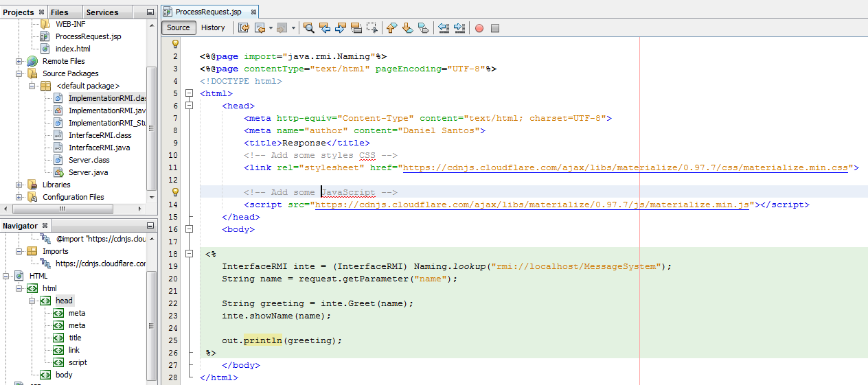This screenshot has width=868, height=385.
Task: Select WEB-INF folder in Projects tree
Action: 71,24
